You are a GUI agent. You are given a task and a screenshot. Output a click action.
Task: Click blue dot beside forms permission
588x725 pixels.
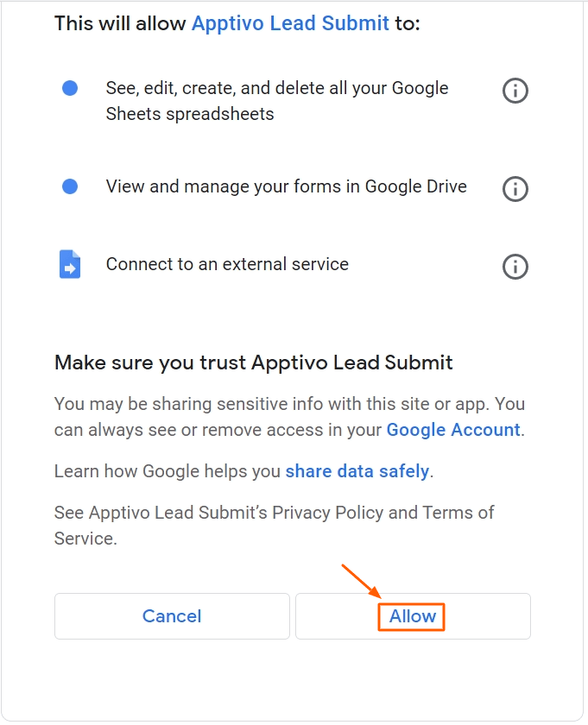coord(70,186)
